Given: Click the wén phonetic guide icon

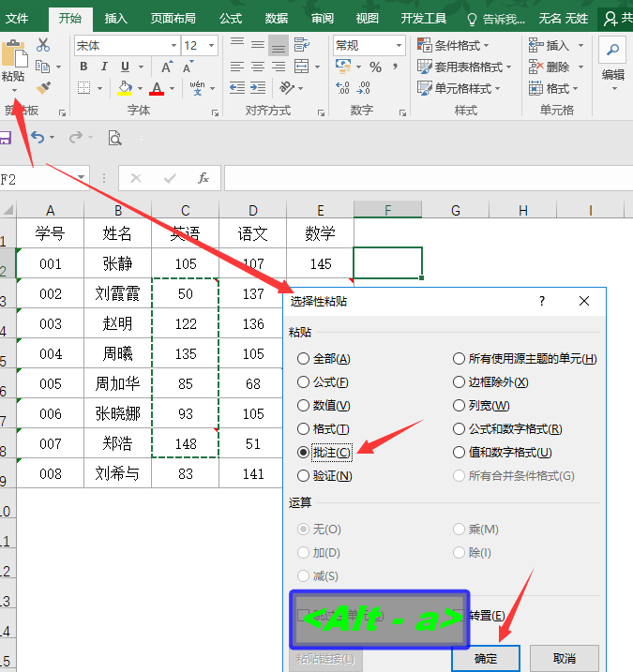Looking at the screenshot, I should click(x=197, y=88).
